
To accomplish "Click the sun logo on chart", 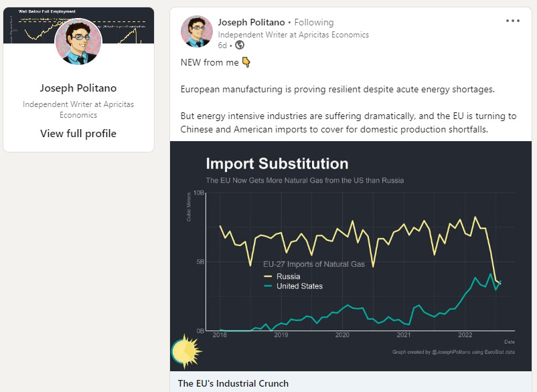I will tap(185, 351).
